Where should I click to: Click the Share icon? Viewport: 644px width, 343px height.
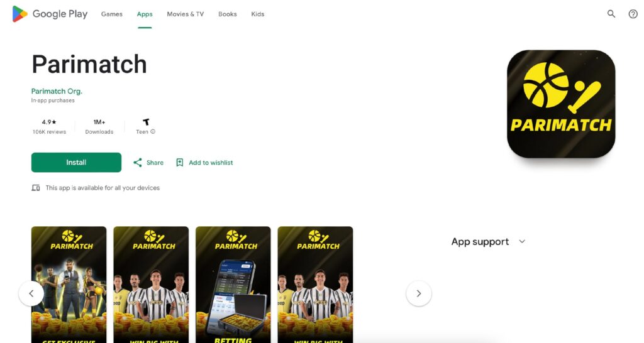pos(138,163)
